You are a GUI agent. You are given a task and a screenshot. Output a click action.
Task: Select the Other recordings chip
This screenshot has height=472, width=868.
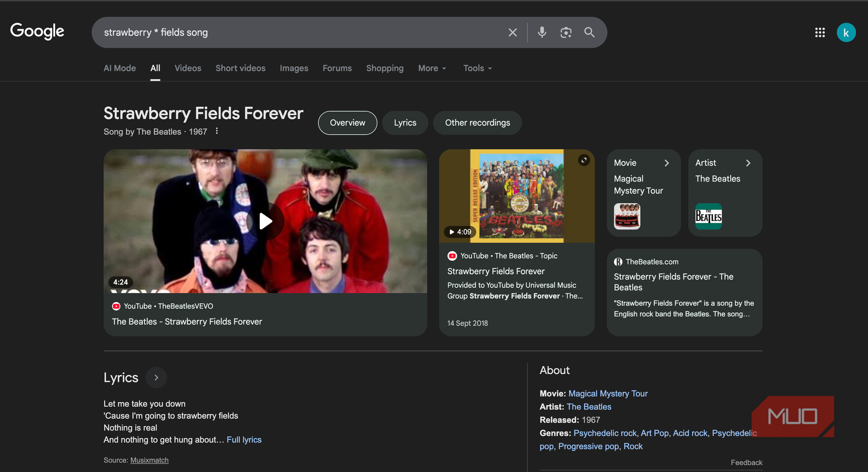[477, 123]
